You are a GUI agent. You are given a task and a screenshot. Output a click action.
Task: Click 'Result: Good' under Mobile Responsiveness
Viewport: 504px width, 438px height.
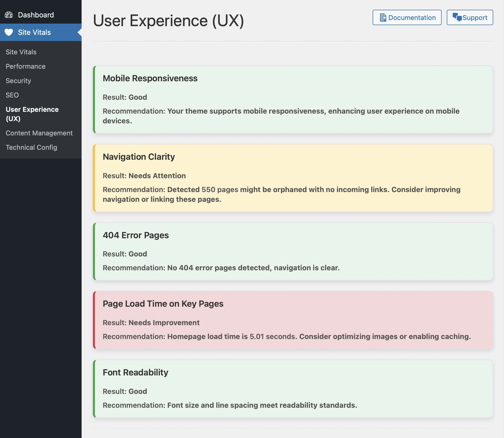(x=125, y=97)
